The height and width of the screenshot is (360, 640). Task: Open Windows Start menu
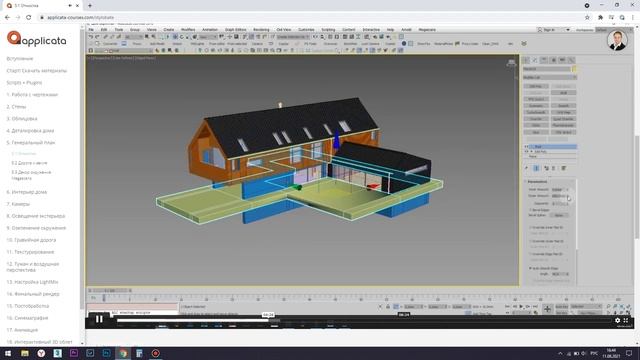point(8,353)
